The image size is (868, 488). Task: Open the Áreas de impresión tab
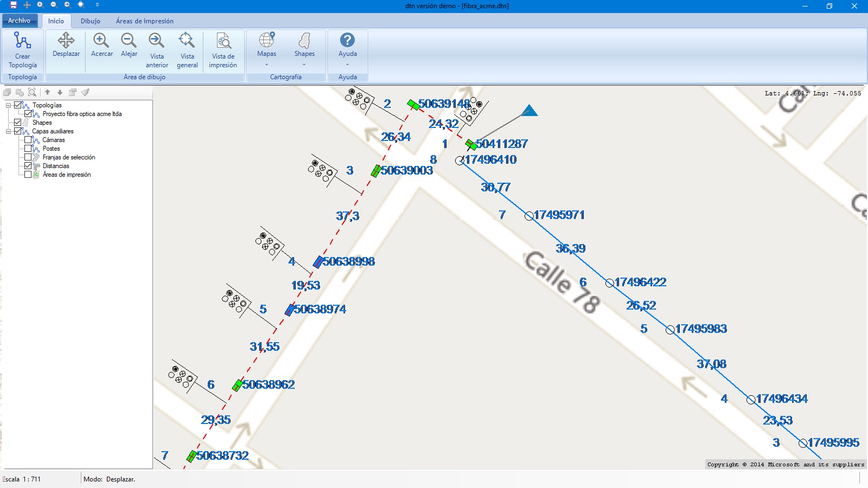pyautogui.click(x=144, y=21)
